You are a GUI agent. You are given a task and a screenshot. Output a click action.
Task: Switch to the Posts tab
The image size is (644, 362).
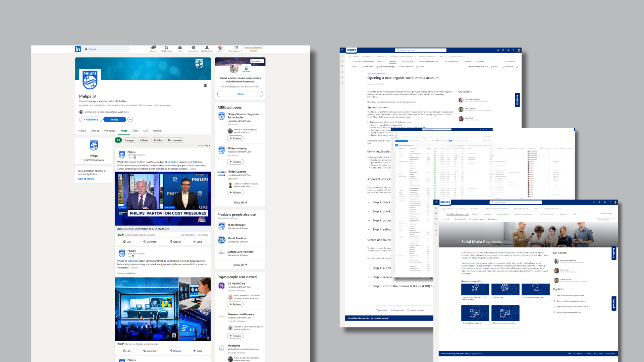(124, 131)
